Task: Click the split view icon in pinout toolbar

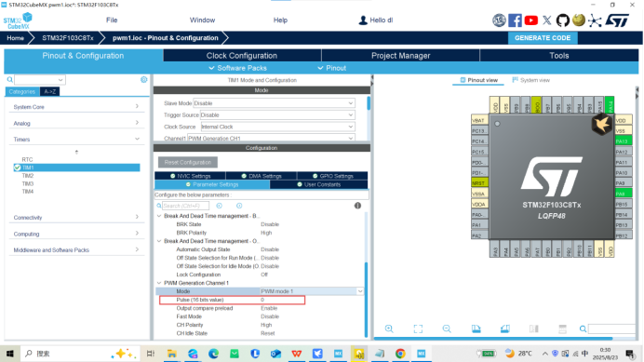Action: 534,328
